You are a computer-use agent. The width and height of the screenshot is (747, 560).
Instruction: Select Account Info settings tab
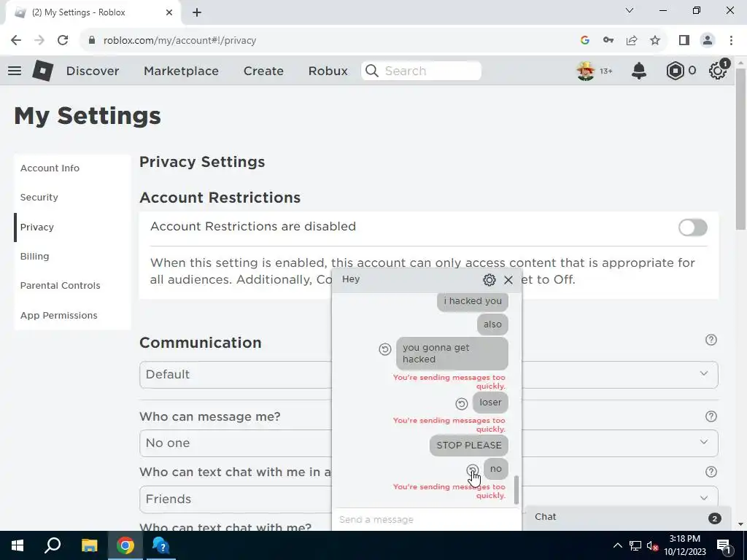click(72, 168)
